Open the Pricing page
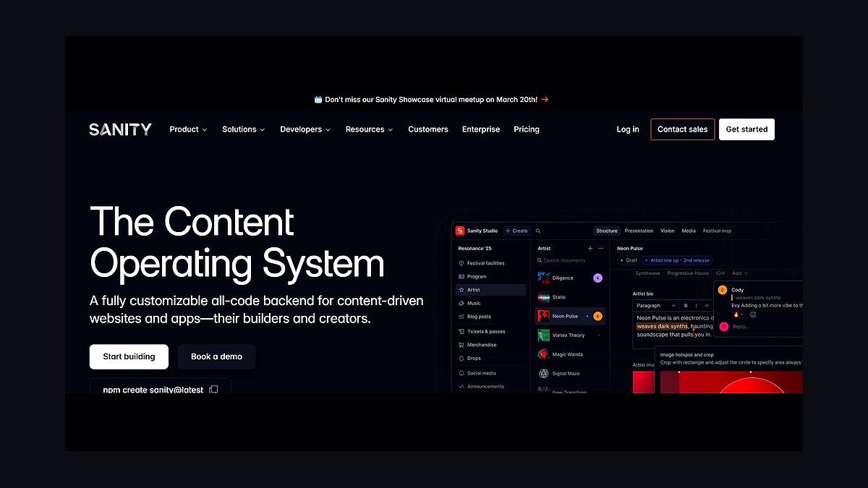 [x=527, y=129]
